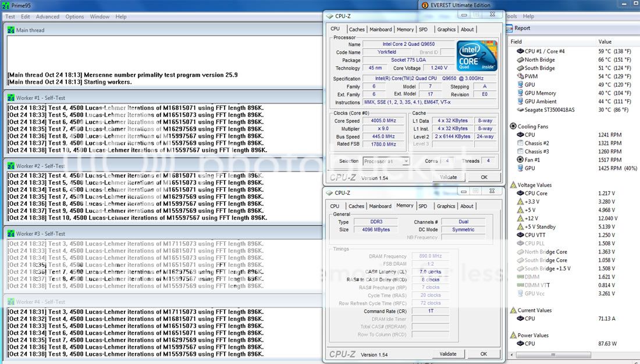
Task: Click the Voltage Values warning icon
Action: pos(513,185)
